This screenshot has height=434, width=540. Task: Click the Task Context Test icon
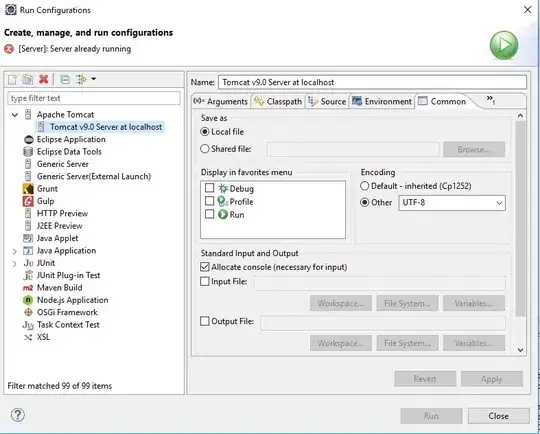click(28, 325)
